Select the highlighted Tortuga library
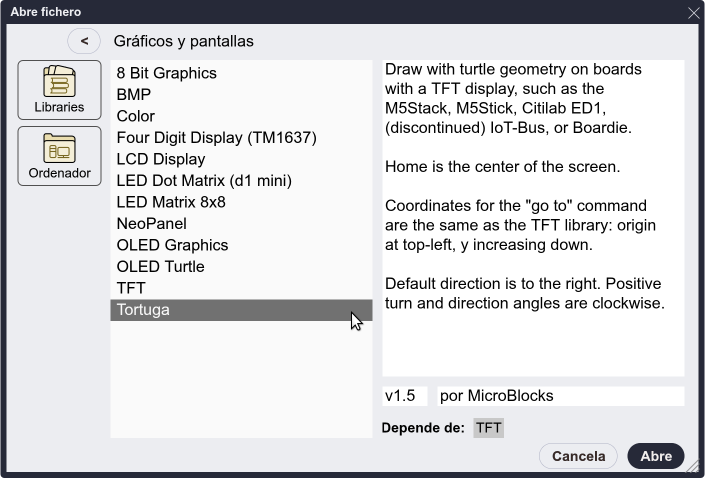Viewport: 705px width, 478px height. 143,310
